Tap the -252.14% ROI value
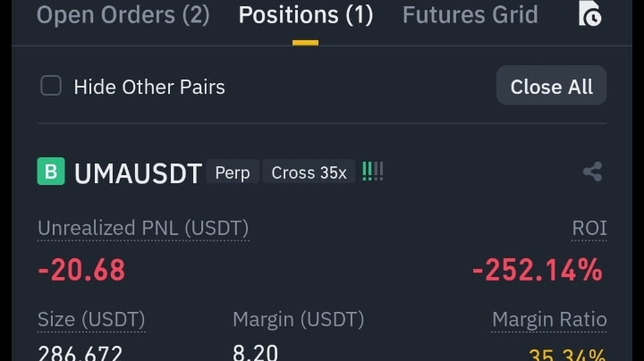 click(538, 270)
